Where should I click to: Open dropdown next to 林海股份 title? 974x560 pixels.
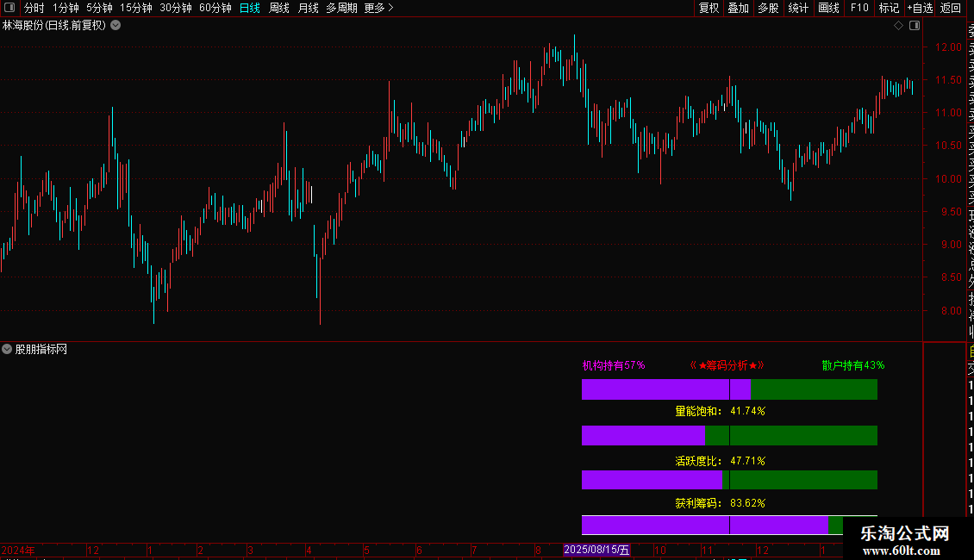[x=116, y=26]
